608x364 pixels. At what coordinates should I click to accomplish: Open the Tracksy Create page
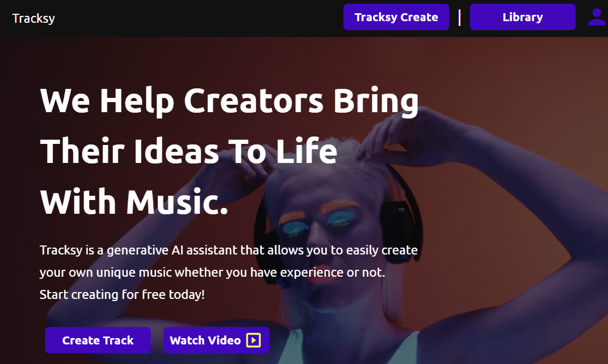point(396,17)
